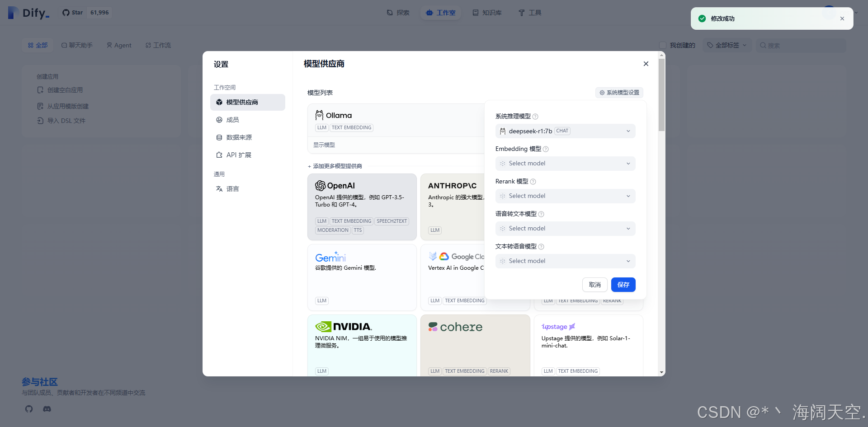Image resolution: width=868 pixels, height=427 pixels.
Task: Open the 探索 tab
Action: tap(398, 13)
